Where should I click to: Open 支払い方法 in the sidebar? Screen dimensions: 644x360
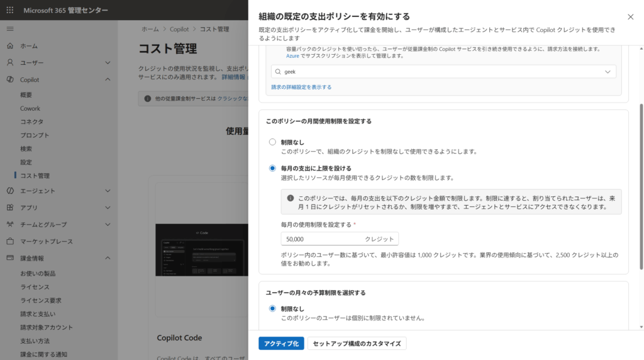pos(35,341)
